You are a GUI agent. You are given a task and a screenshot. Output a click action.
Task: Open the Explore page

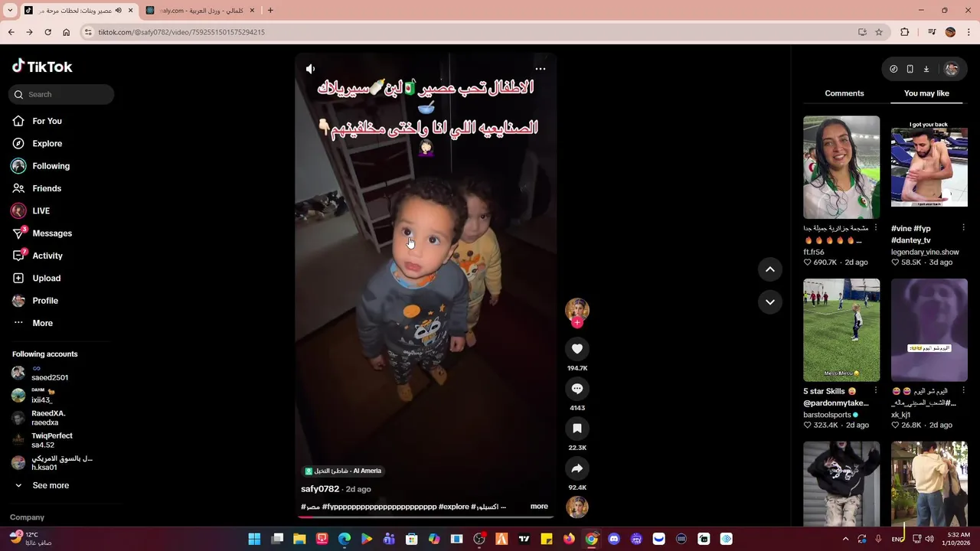47,143
